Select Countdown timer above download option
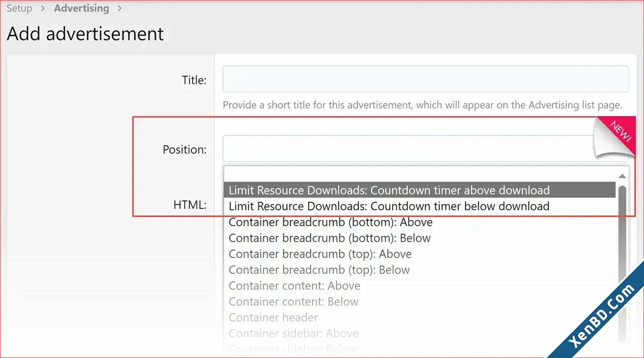 [420, 190]
